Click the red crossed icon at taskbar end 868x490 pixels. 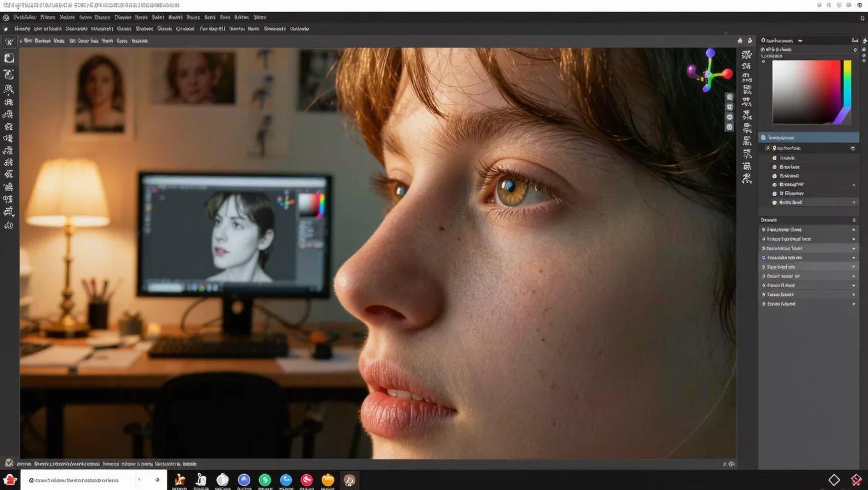[857, 480]
